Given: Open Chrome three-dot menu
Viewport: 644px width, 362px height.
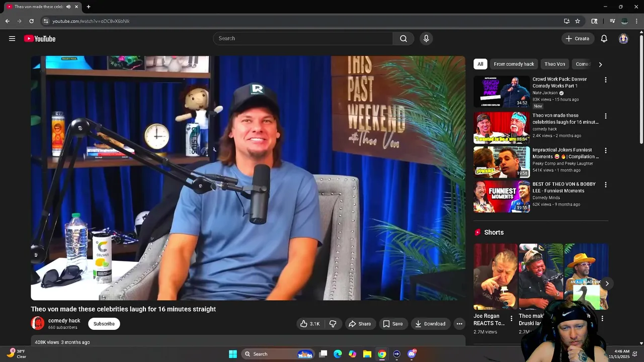Looking at the screenshot, I should tap(637, 21).
